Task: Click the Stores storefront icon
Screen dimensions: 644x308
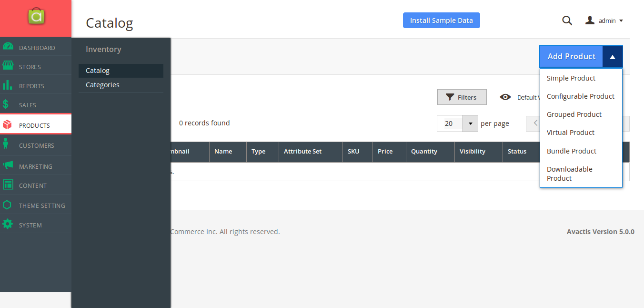Action: (x=8, y=65)
